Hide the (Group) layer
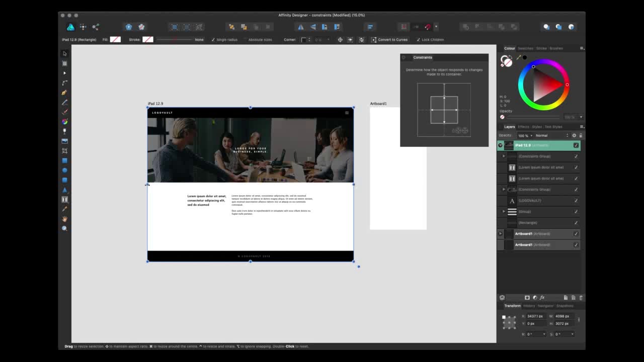 click(576, 212)
